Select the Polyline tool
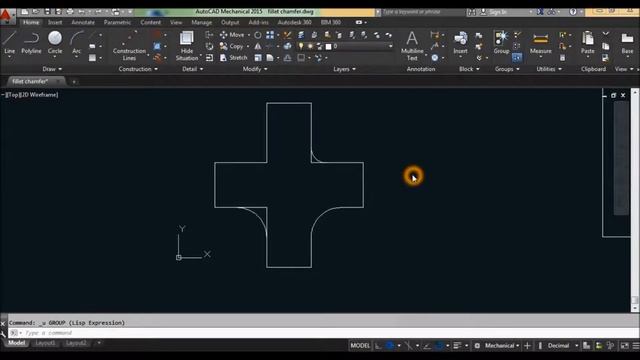Screen dimensions: 640x360 tap(31, 42)
